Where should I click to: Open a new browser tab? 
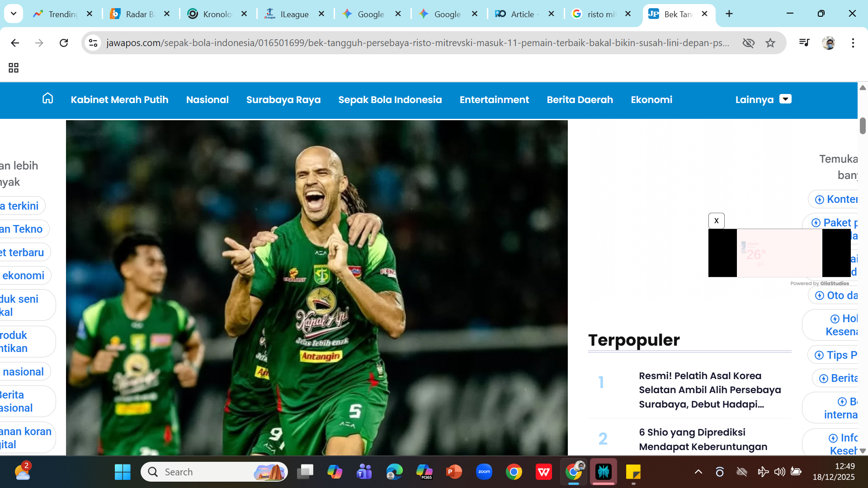729,14
